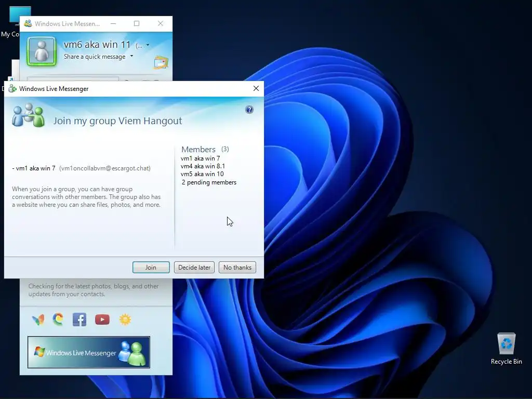Click the Messenger icon in main title bar
Viewport: 532px width, 399px height.
28,23
